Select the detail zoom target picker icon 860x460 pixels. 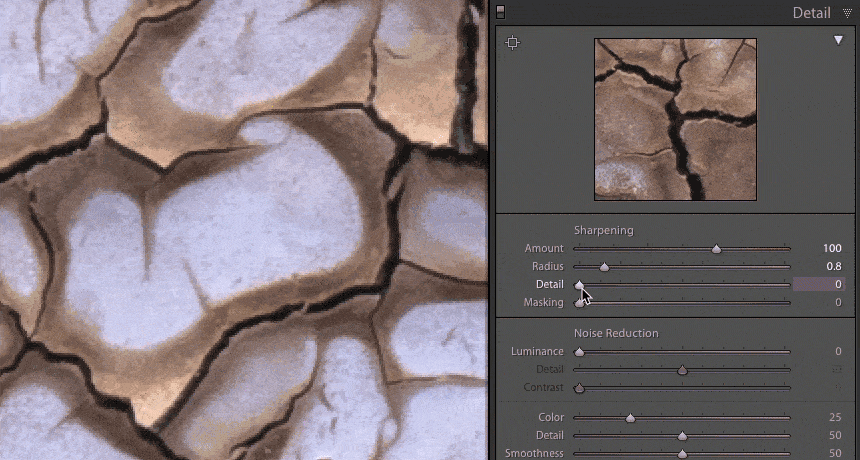pyautogui.click(x=513, y=42)
